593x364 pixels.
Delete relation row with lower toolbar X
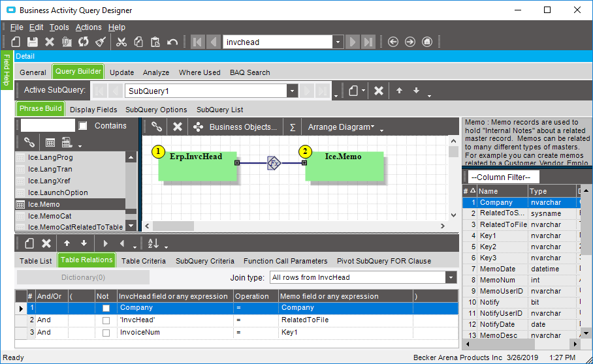[46, 243]
